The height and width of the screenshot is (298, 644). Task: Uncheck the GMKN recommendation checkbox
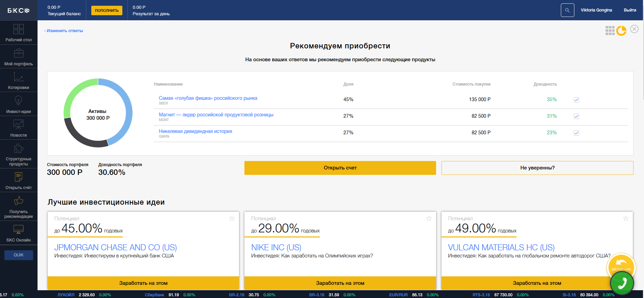click(576, 133)
